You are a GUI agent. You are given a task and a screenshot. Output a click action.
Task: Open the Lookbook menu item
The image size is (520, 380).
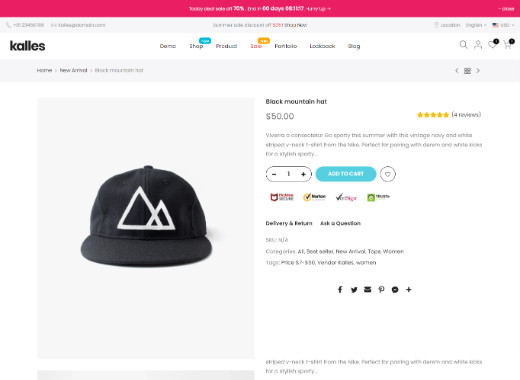322,46
